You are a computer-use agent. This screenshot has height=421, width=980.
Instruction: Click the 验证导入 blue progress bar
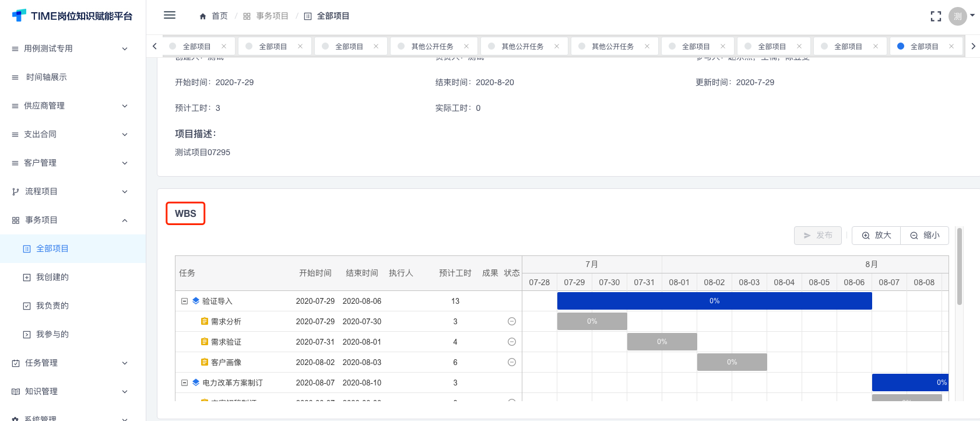(715, 301)
